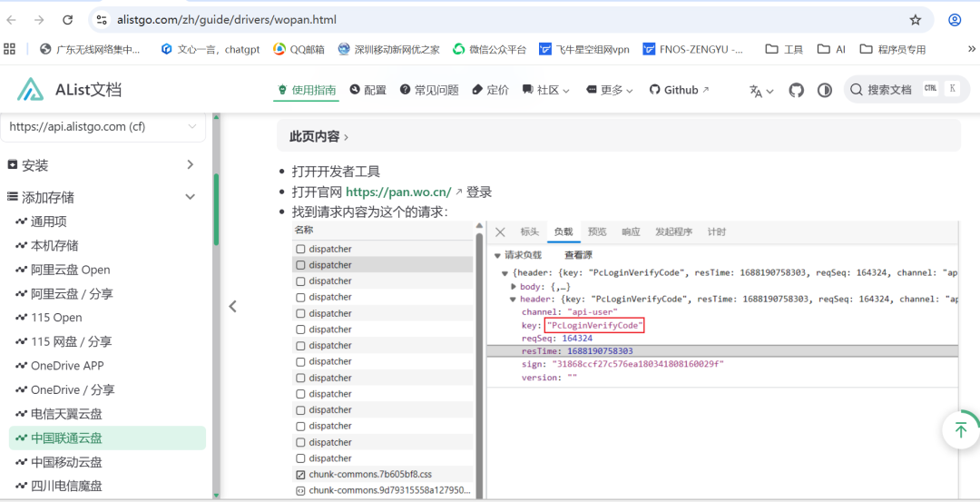The image size is (980, 502).
Task: Open the browser profile avatar icon
Action: point(955,20)
